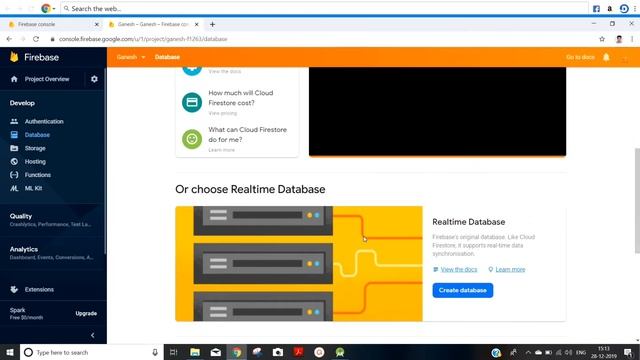Switch to Ganesh Firebase console tab

[x=153, y=24]
